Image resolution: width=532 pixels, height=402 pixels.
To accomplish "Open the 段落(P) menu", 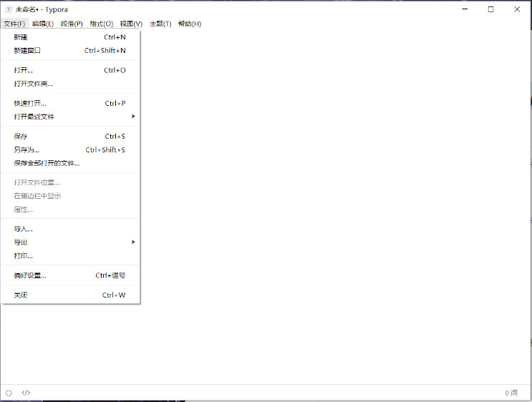I will point(72,24).
